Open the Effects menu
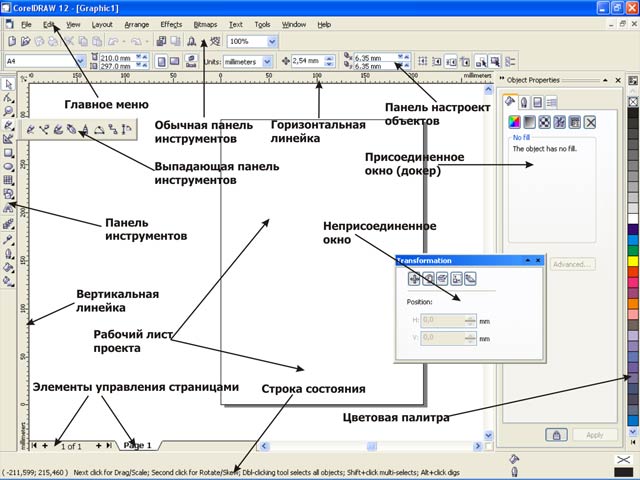The image size is (640, 480). (x=171, y=24)
